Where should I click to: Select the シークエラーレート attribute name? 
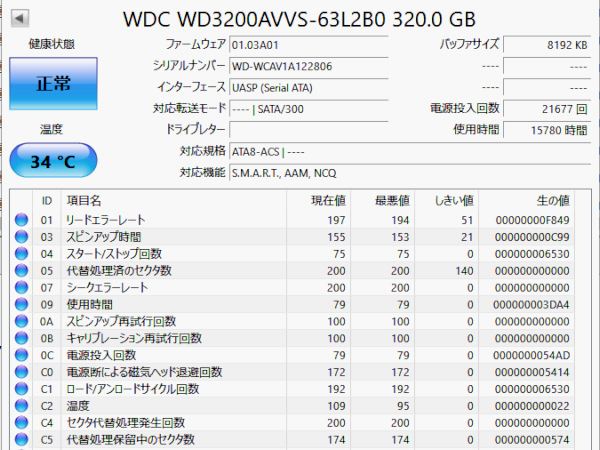click(107, 288)
